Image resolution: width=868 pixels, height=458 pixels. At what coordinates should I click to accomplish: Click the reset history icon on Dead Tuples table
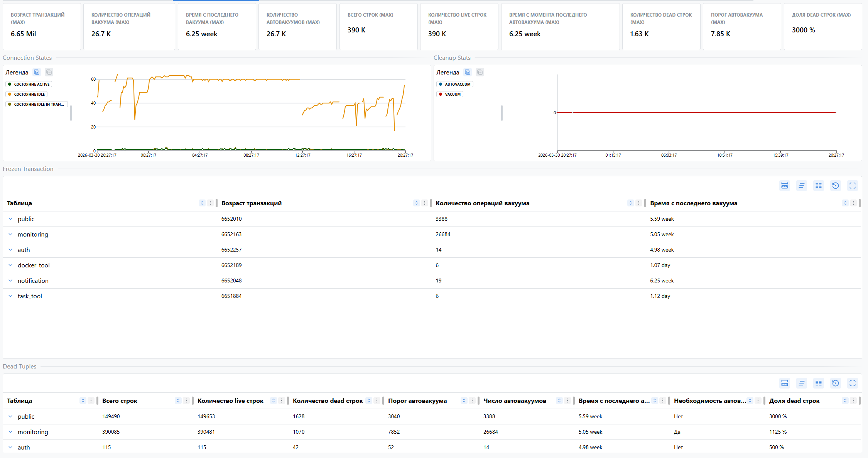836,383
